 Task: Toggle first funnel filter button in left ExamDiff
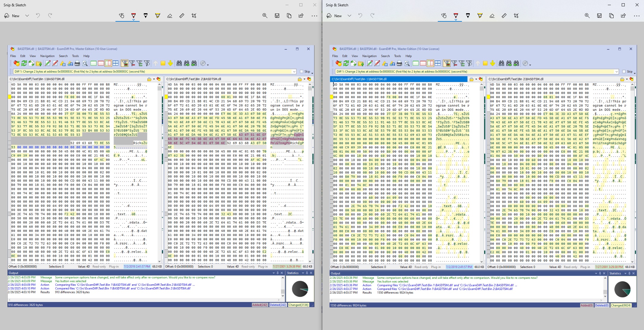(x=125, y=63)
